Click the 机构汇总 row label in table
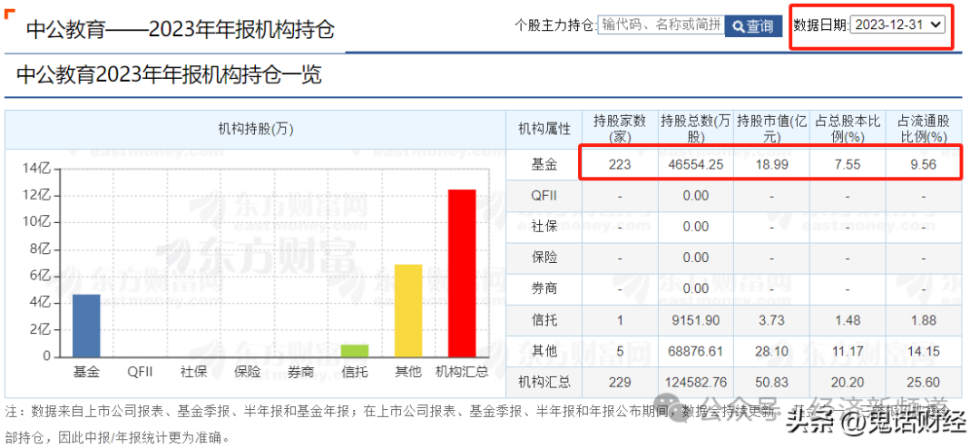 click(x=544, y=383)
